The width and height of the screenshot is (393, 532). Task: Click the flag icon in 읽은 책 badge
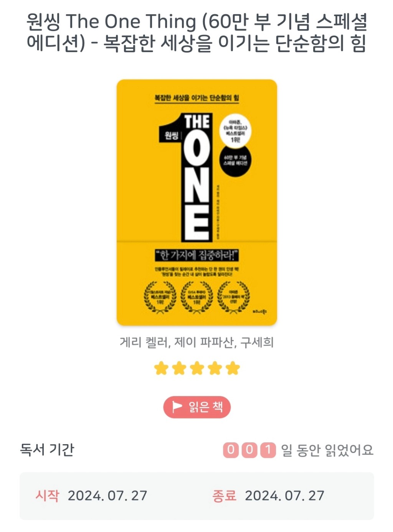coord(177,407)
